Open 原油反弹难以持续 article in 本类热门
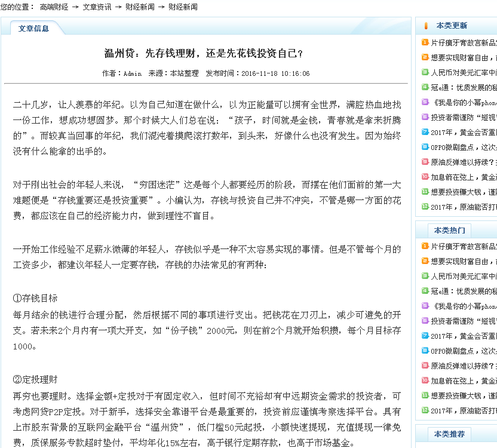This screenshot has height=448, width=497. [464, 366]
